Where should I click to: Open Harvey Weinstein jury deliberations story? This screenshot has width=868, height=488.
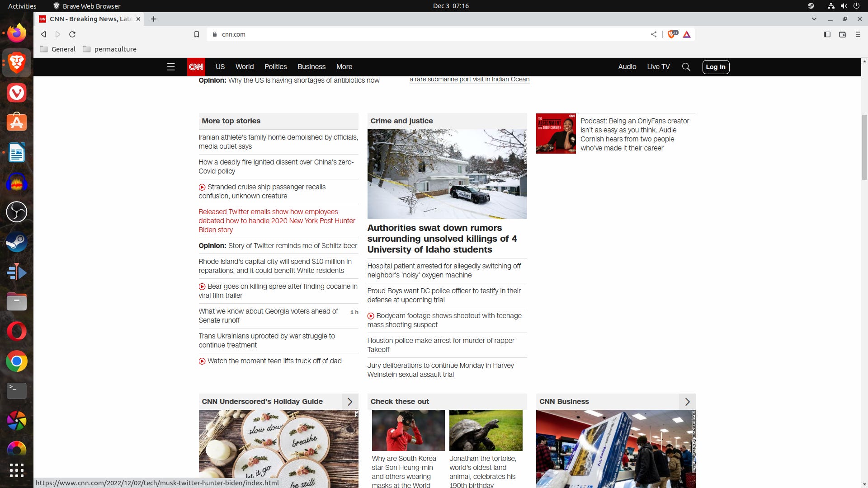click(x=440, y=370)
